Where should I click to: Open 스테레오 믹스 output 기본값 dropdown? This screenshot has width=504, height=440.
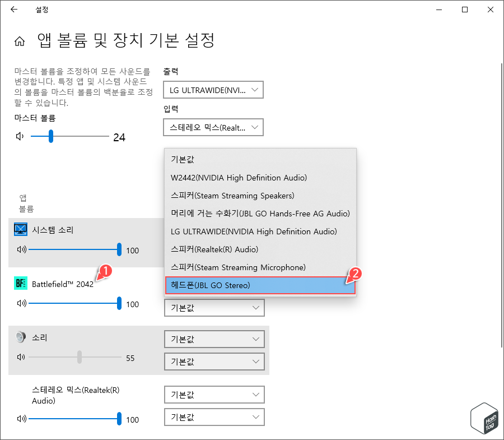214,395
